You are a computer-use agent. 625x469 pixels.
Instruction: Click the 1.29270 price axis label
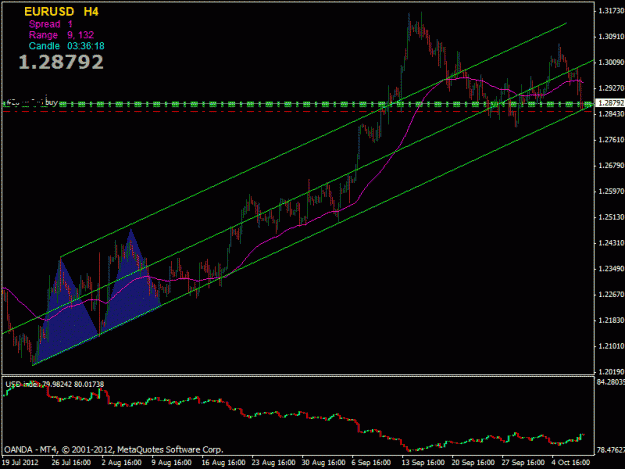click(x=611, y=88)
